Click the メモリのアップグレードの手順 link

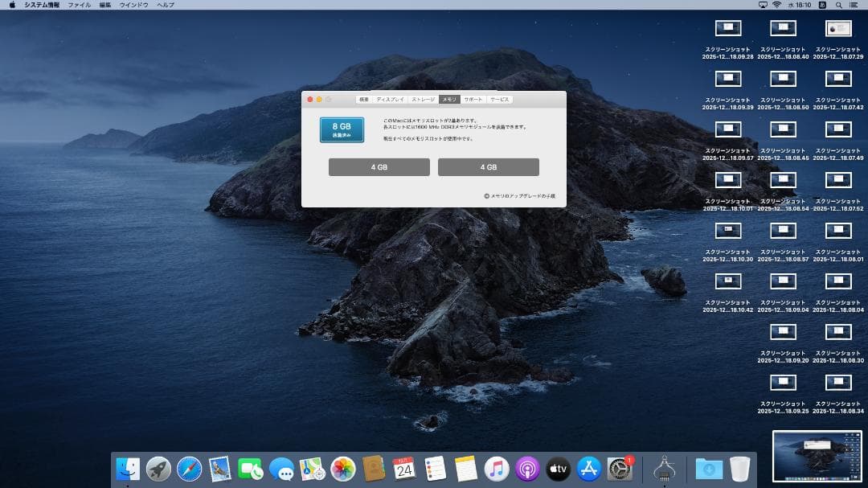click(523, 195)
